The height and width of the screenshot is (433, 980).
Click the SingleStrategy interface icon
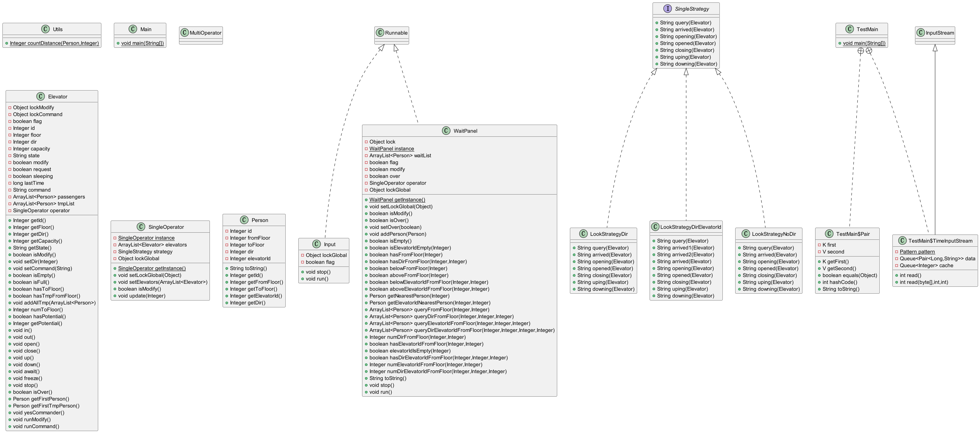(x=667, y=9)
